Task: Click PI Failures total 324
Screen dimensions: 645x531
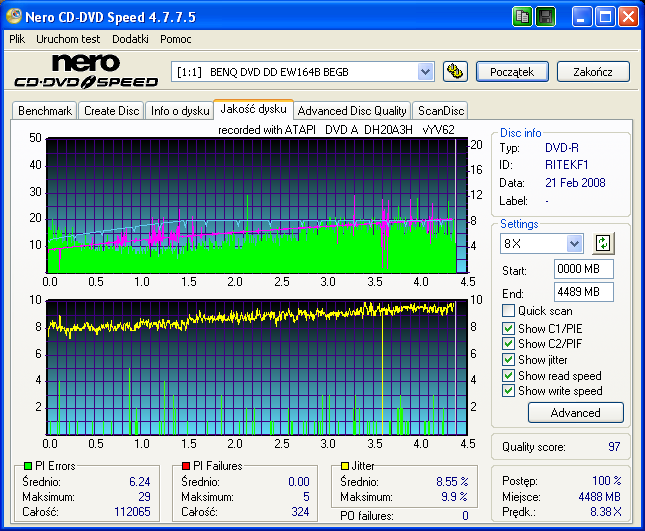Action: click(300, 512)
